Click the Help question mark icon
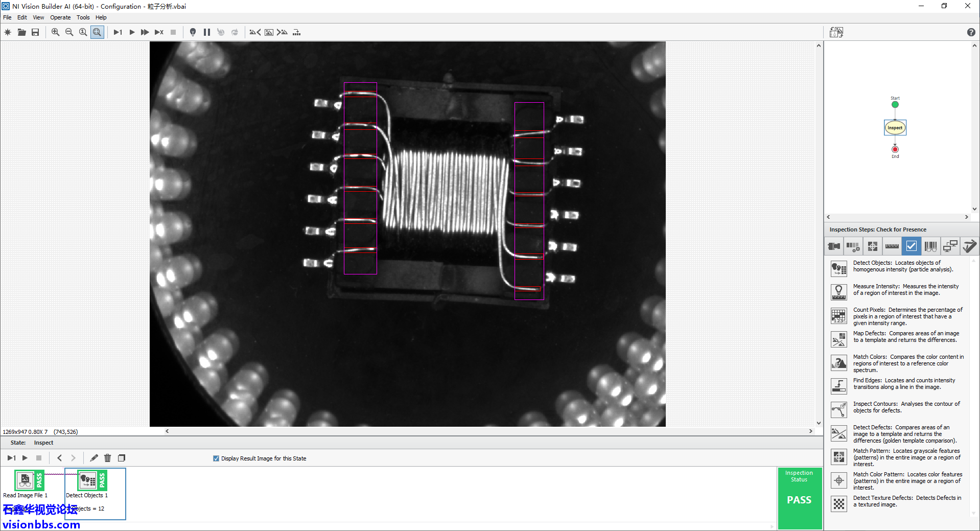 pos(971,32)
